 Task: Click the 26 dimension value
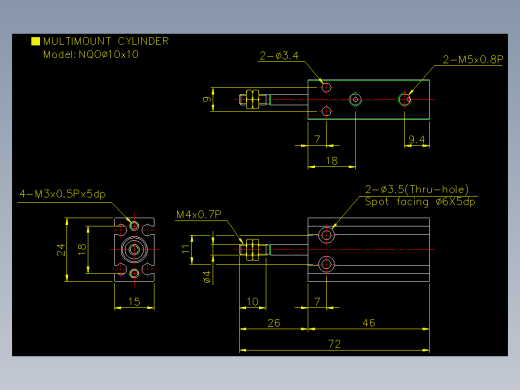pyautogui.click(x=274, y=323)
